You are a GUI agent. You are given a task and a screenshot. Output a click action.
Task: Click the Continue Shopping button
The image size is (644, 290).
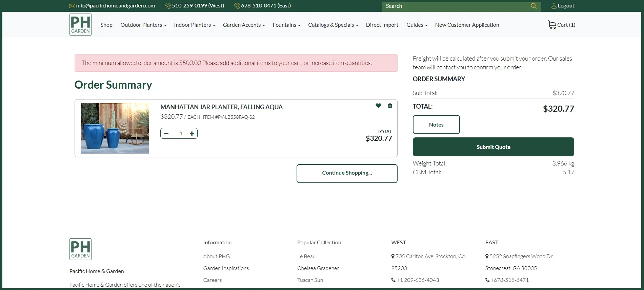347,173
